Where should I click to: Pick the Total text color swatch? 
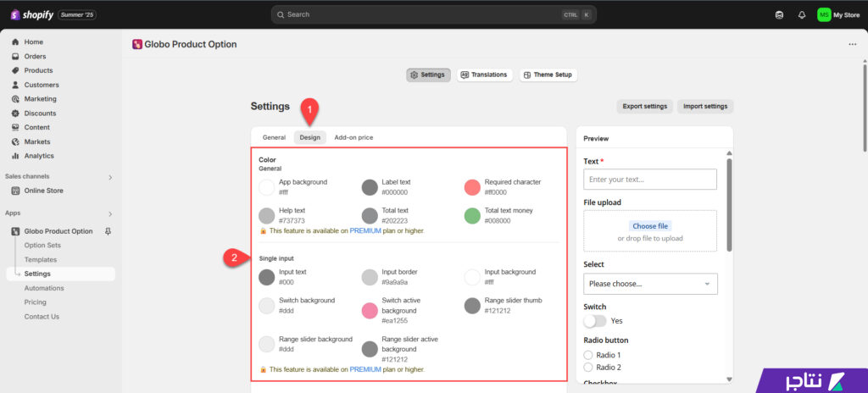370,216
